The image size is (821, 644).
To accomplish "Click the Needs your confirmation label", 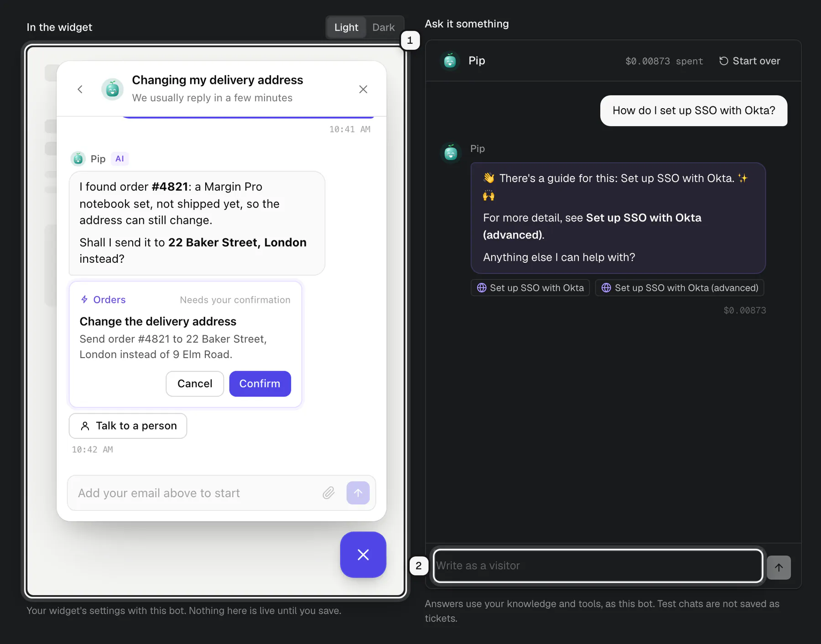I will [235, 300].
